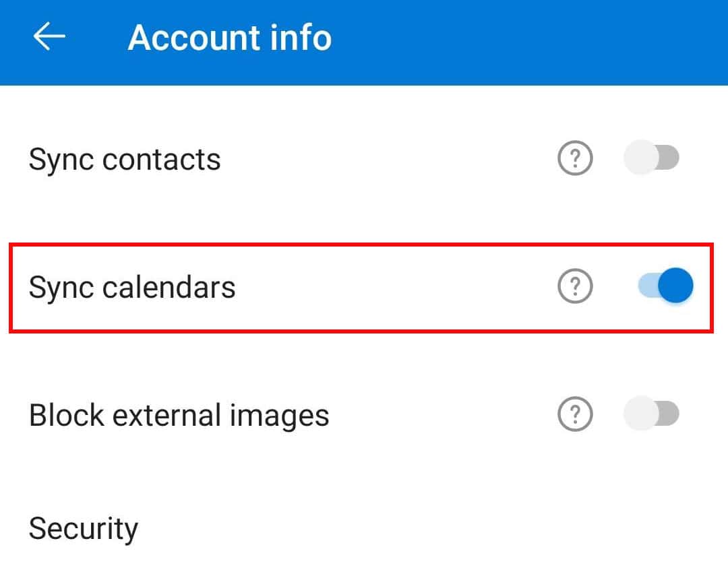The width and height of the screenshot is (728, 574).
Task: Tap the Sync contacts label text
Action: point(124,158)
